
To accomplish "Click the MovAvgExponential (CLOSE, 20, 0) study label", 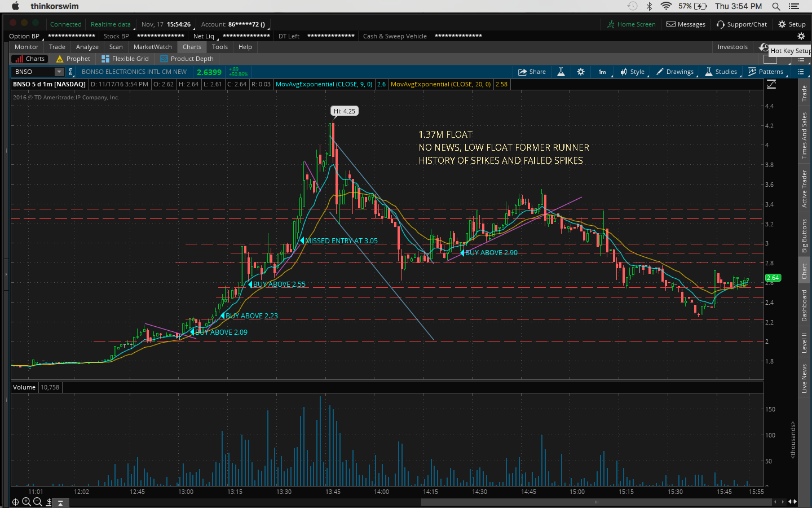I will [441, 84].
